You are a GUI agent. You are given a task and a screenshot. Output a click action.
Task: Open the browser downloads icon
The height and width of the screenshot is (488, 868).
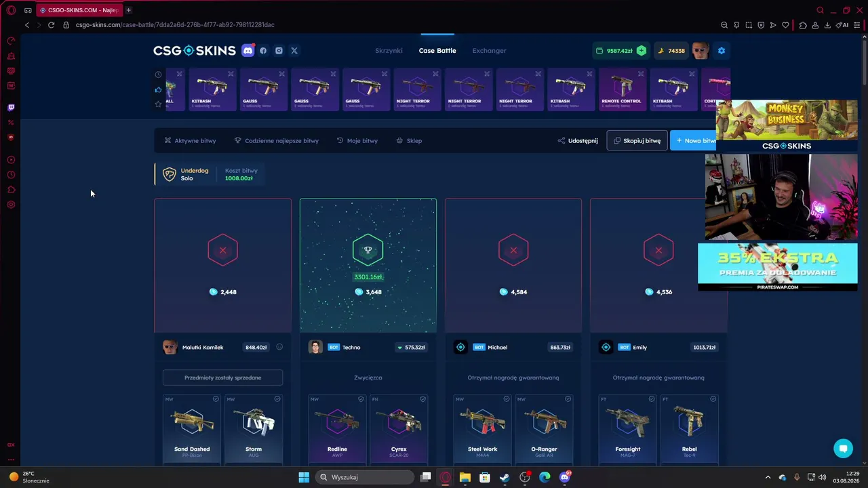tap(827, 25)
